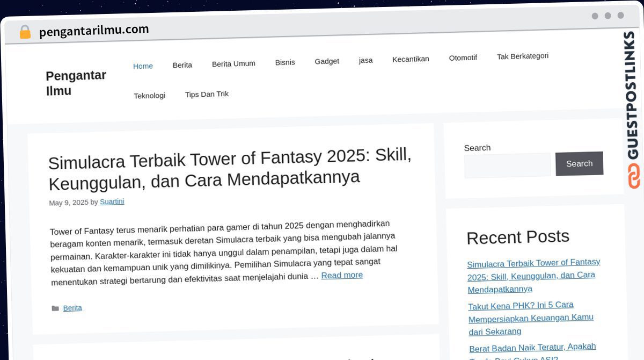This screenshot has height=360, width=644.
Task: Go to the Teknologi section
Action: click(149, 96)
